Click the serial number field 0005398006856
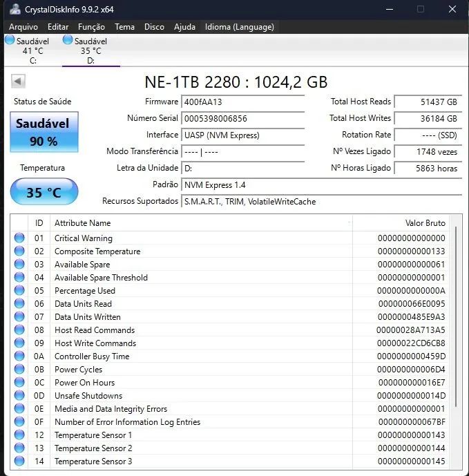Viewport: 469px width, 476px height. coord(243,118)
